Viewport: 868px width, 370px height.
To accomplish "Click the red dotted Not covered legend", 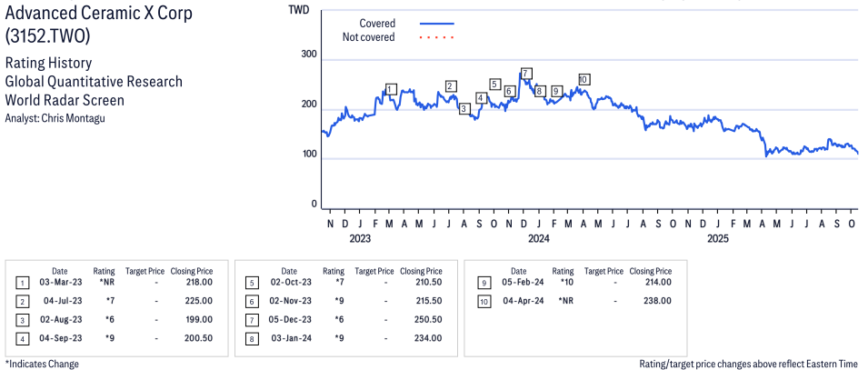I will [436, 37].
